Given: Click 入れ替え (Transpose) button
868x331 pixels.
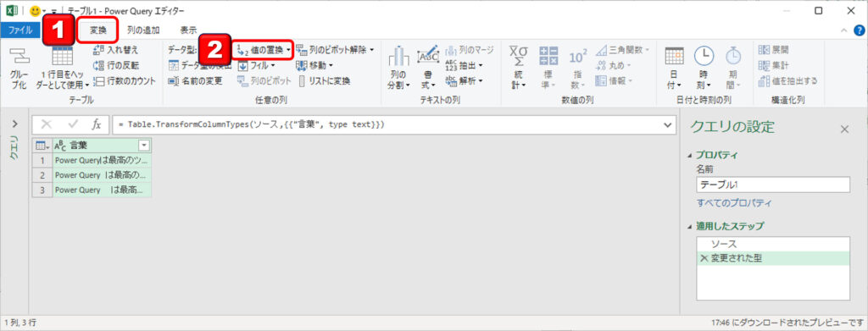Looking at the screenshot, I should point(115,50).
